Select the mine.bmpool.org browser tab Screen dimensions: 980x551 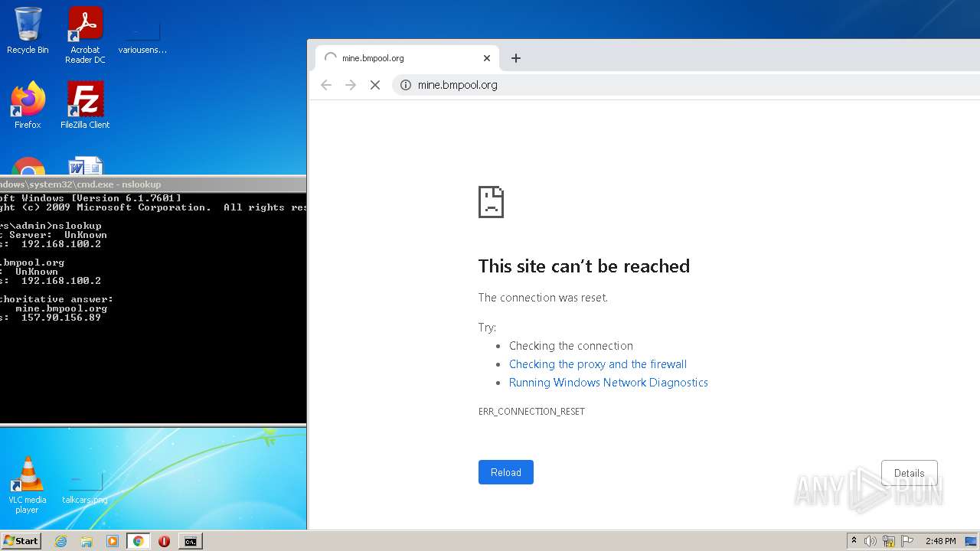pos(407,58)
